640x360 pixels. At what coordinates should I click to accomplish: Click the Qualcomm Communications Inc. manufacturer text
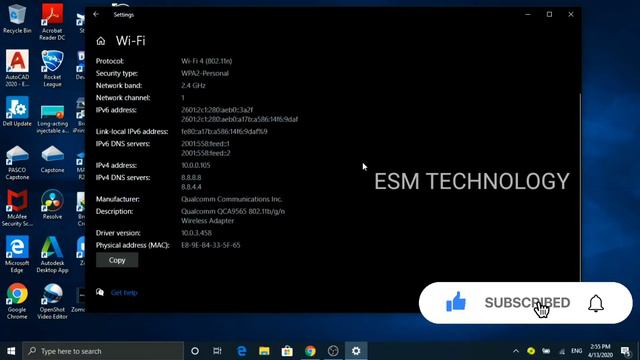pos(231,199)
